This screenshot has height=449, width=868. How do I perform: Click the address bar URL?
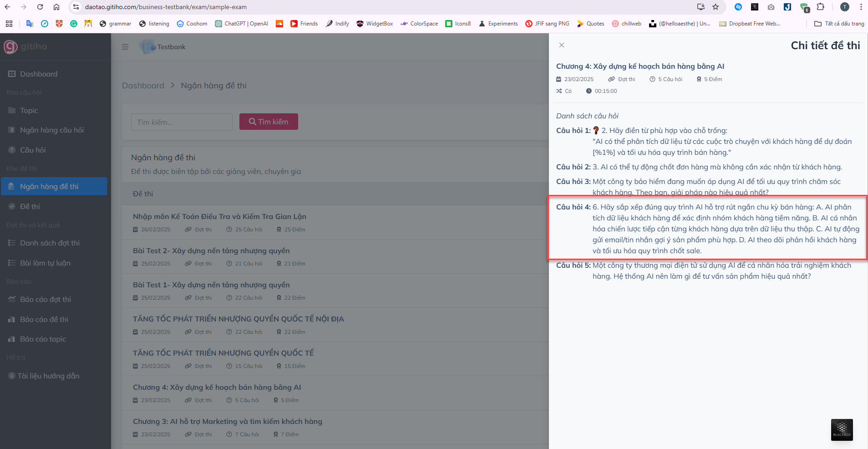click(166, 7)
